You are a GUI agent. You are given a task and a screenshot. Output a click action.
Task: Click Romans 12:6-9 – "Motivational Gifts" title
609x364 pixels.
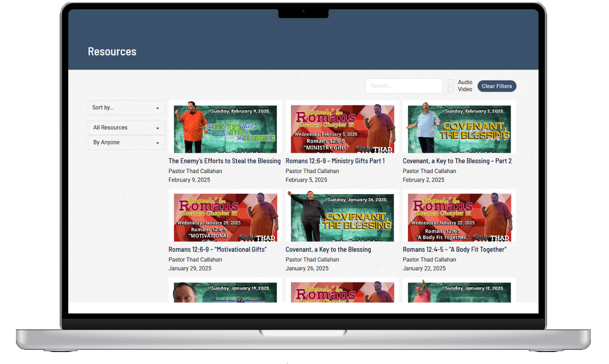(x=217, y=250)
